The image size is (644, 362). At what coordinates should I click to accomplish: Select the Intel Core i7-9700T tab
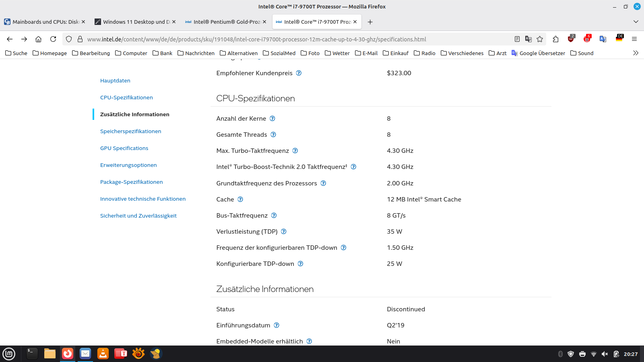tap(317, 22)
